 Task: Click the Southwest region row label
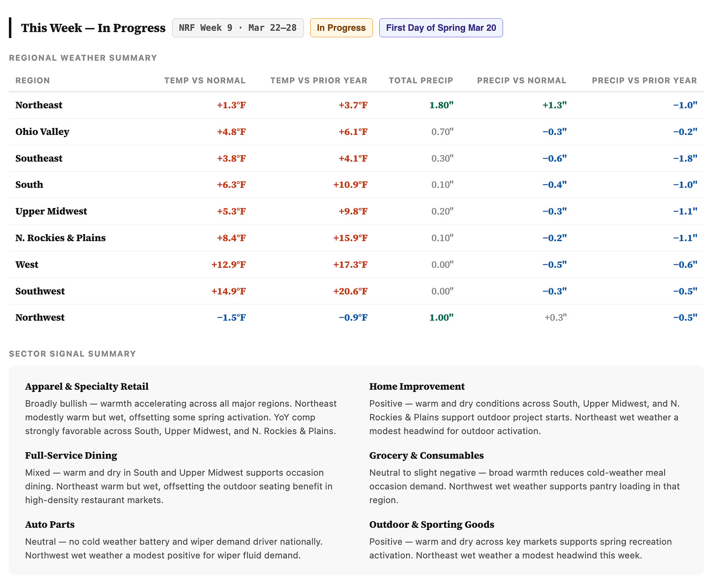coord(40,292)
